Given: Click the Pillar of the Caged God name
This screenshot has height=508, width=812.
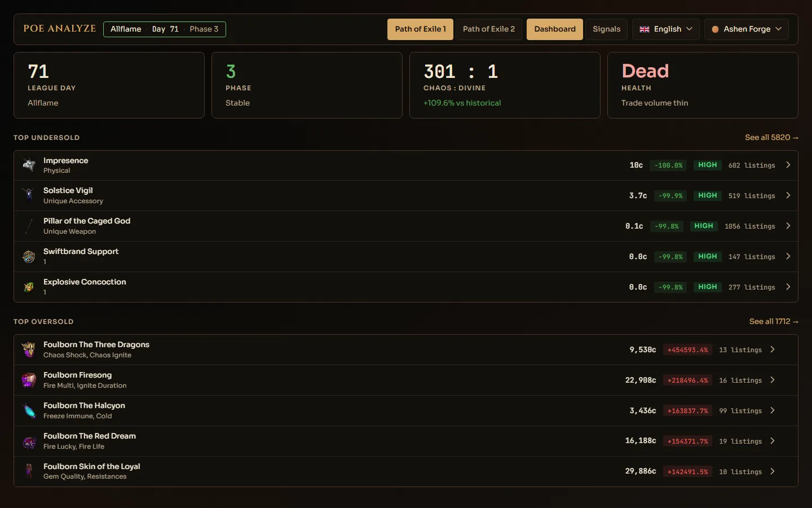Looking at the screenshot, I should click(x=87, y=221).
